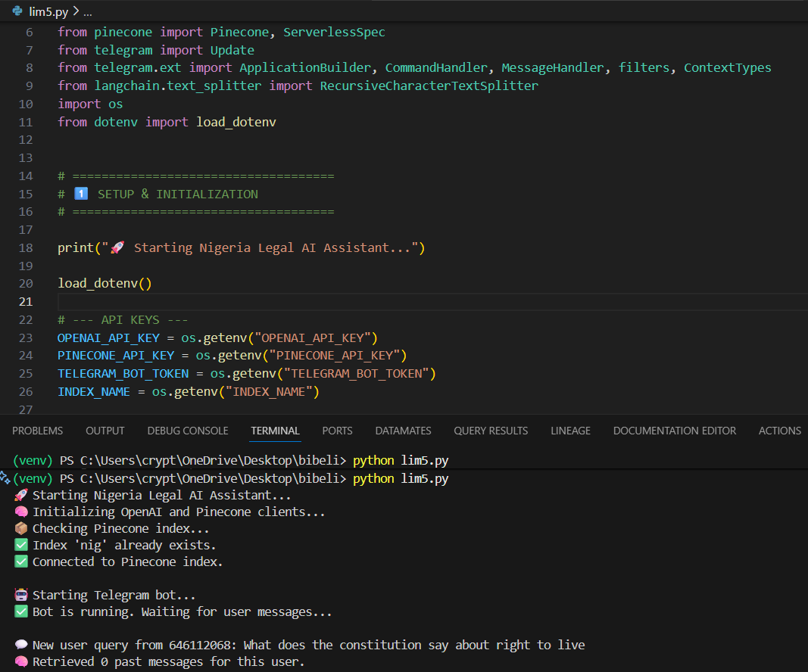Screen dimensions: 808x672
Task: Click terminal line 'Initializing OpenAI and Pinecone clients...'
Action: 178,512
